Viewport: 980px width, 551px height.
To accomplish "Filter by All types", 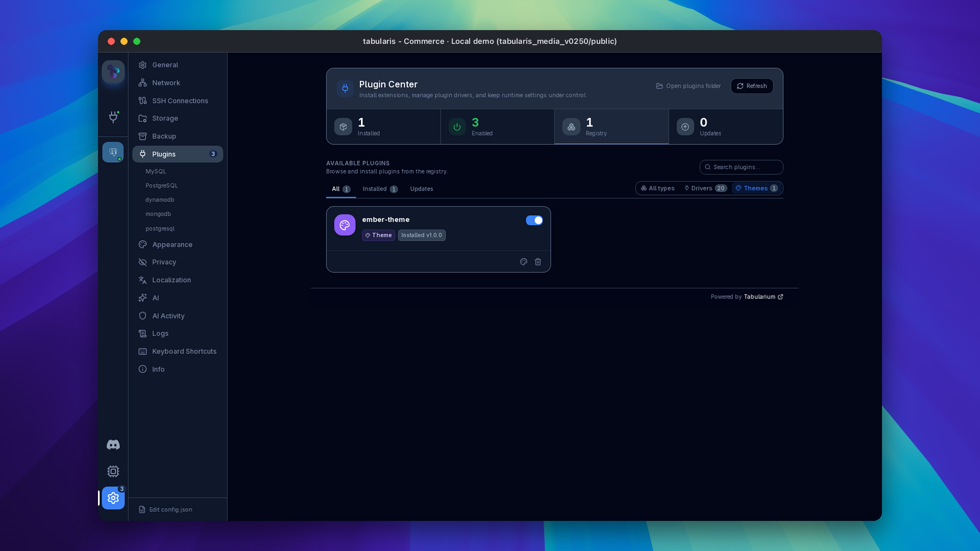I will pos(658,188).
